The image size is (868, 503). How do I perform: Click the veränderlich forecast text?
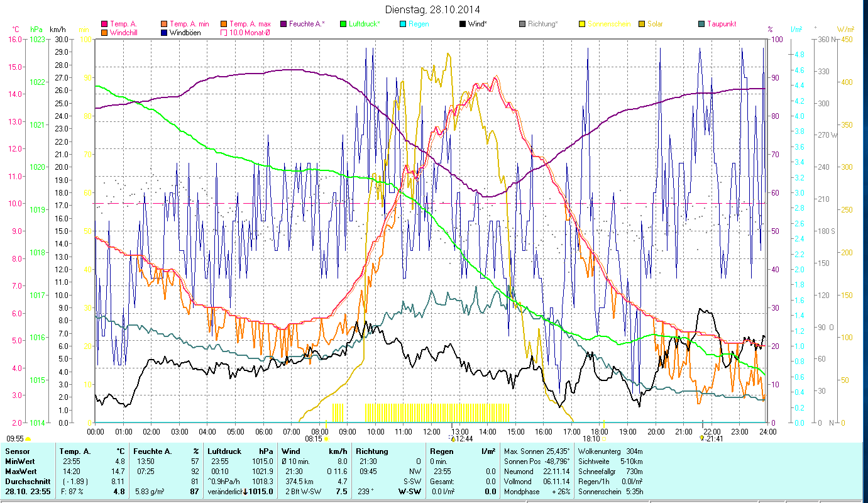225,491
